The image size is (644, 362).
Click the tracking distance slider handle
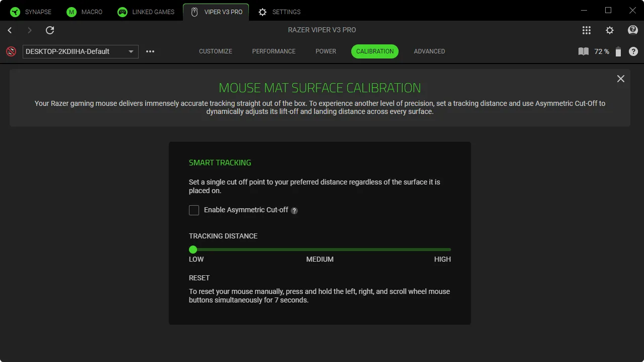pos(193,250)
